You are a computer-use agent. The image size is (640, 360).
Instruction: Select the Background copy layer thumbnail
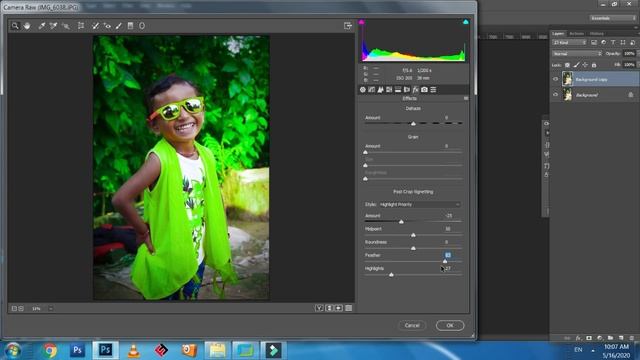coord(567,79)
